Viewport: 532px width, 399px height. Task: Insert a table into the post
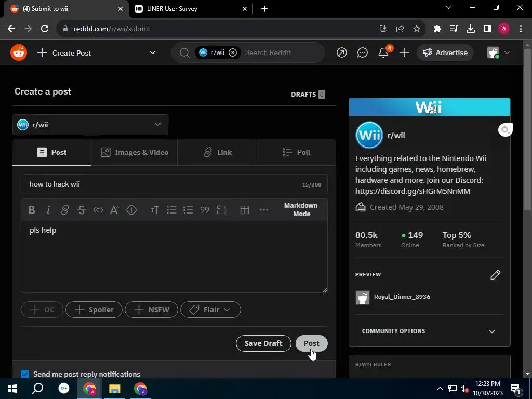point(245,210)
